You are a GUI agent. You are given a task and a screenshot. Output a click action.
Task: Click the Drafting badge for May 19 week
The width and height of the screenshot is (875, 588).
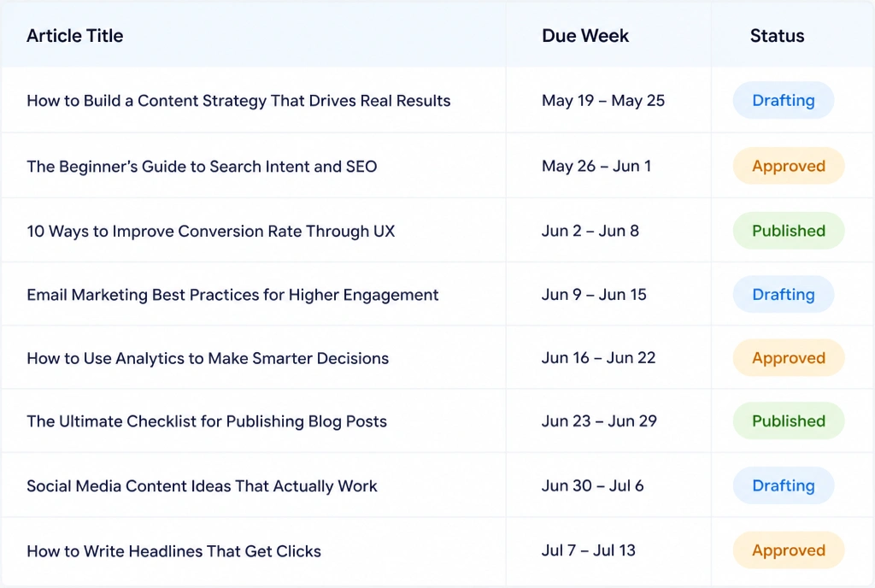click(x=783, y=100)
